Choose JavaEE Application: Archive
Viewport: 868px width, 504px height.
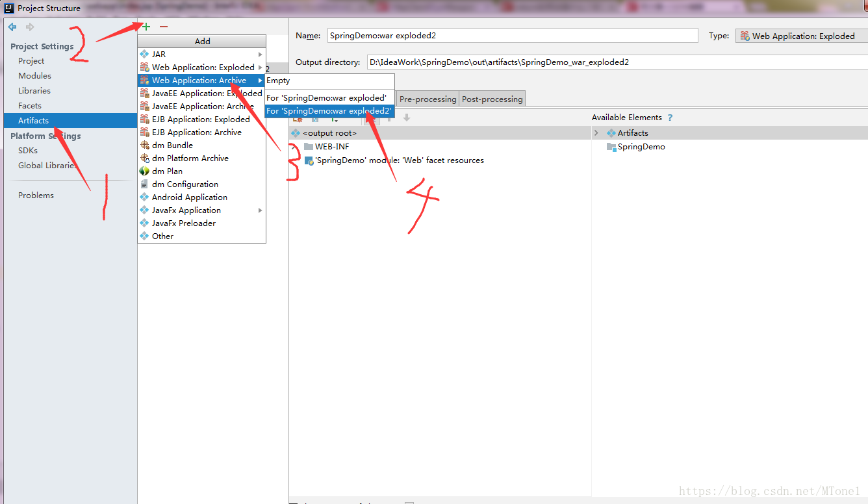[x=201, y=106]
